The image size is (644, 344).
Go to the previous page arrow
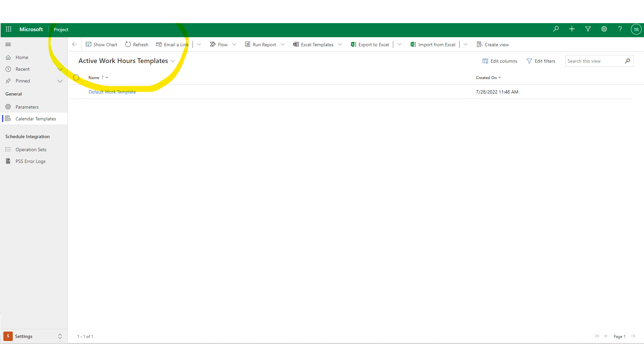click(606, 336)
